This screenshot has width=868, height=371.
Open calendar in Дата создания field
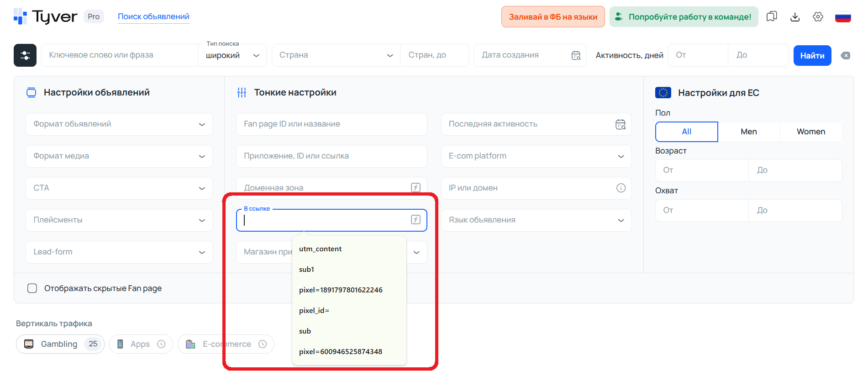coord(576,55)
